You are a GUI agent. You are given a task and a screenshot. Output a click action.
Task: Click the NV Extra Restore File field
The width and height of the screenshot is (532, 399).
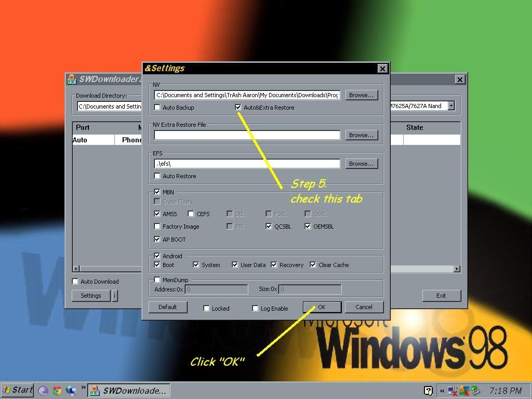click(x=247, y=135)
